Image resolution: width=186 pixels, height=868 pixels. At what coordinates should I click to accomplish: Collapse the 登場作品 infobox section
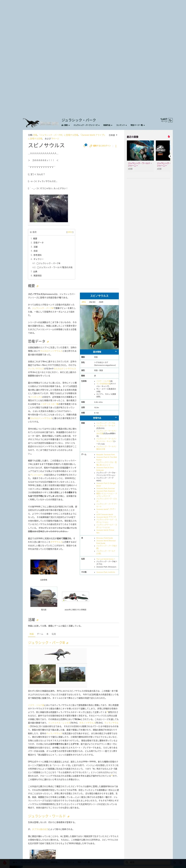99,418
